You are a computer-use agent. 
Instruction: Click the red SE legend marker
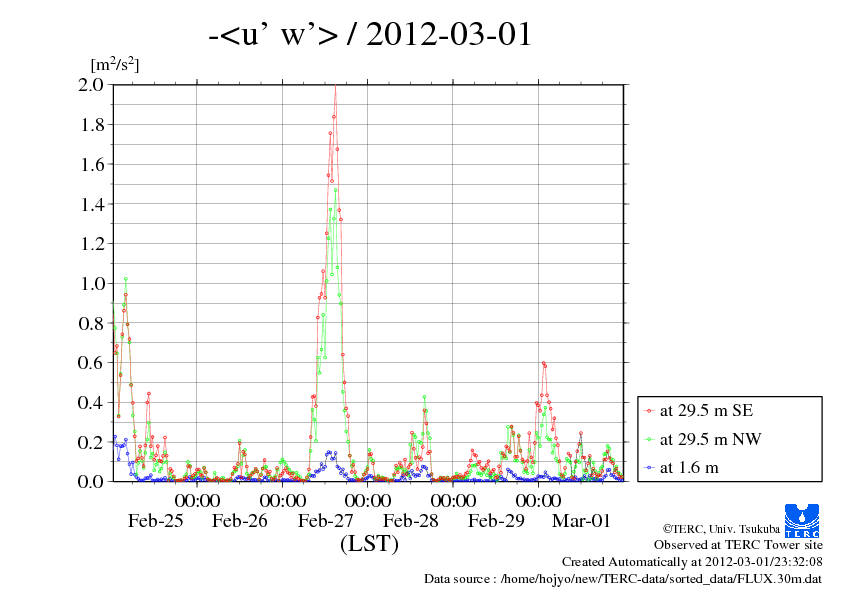point(649,411)
